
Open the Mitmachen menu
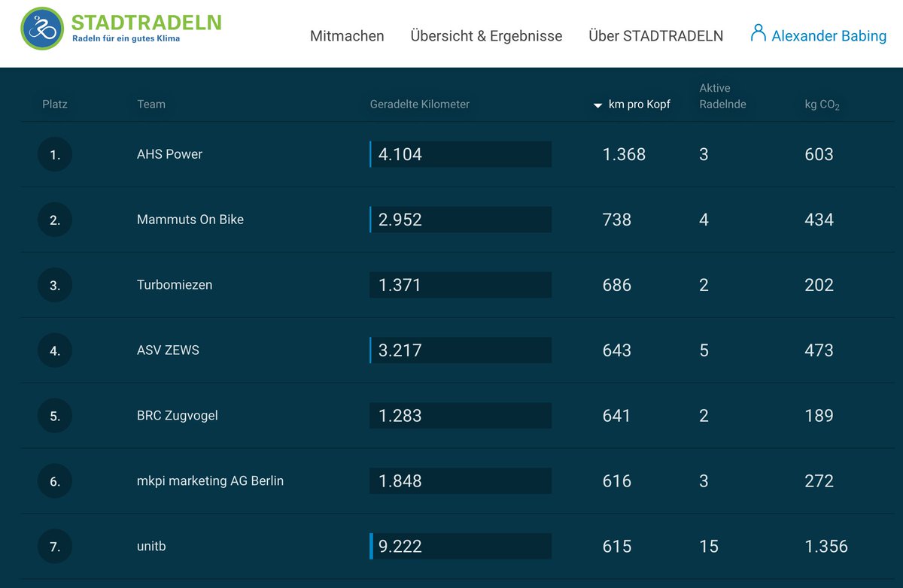click(347, 36)
